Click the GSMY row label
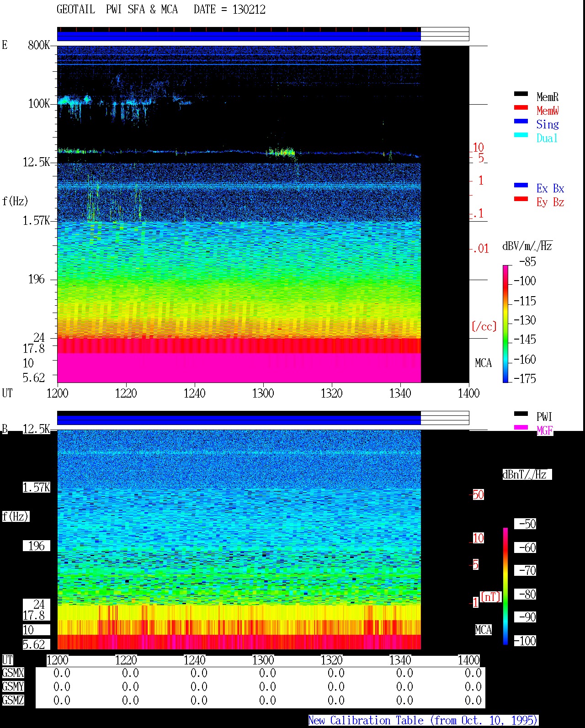The width and height of the screenshot is (585, 728). point(13,686)
